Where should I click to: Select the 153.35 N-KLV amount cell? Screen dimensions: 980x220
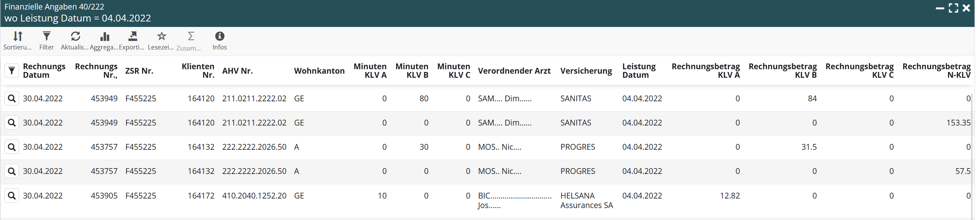[958, 123]
